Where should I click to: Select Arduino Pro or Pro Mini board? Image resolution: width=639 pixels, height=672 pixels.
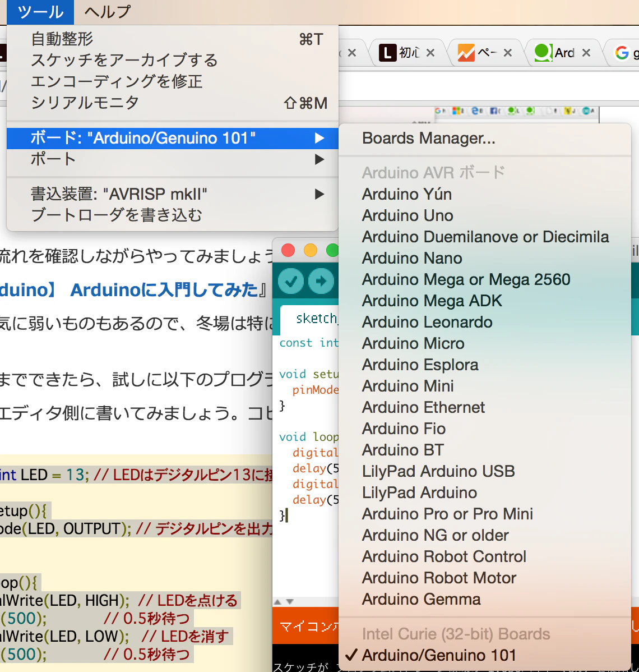tap(485, 514)
